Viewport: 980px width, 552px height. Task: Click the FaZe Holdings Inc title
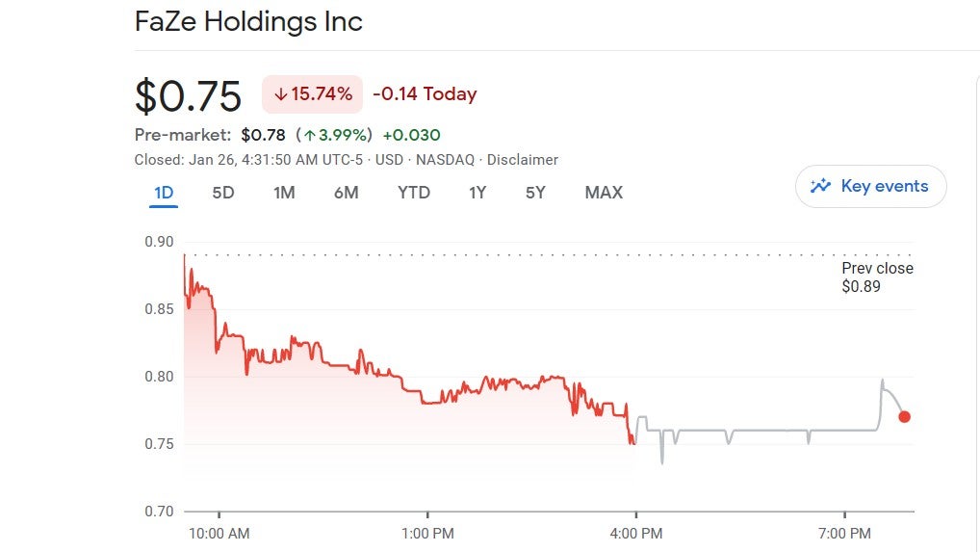248,21
